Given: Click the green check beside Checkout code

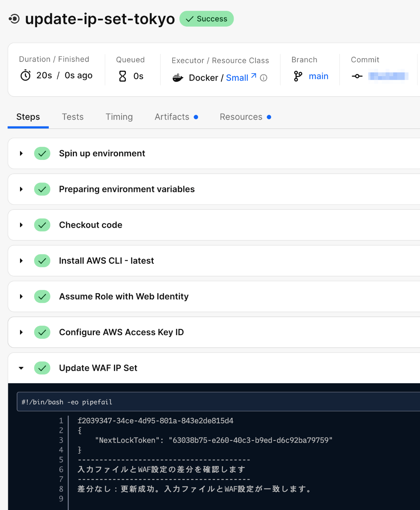Looking at the screenshot, I should coord(42,225).
